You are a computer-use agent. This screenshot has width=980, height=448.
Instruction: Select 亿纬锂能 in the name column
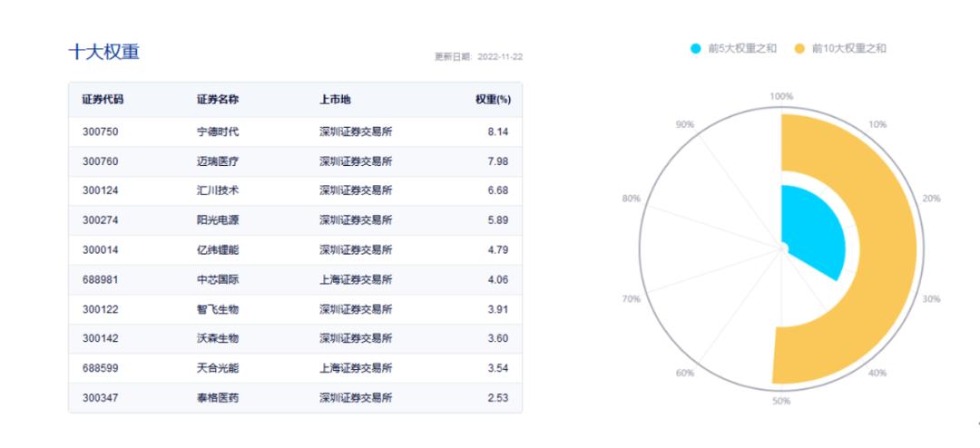pos(218,250)
